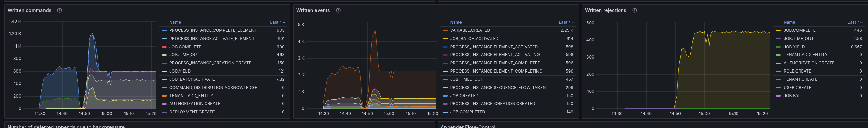Screen dimensions: 868x128
Task: Open the Written rejections panel title
Action: 606,10
